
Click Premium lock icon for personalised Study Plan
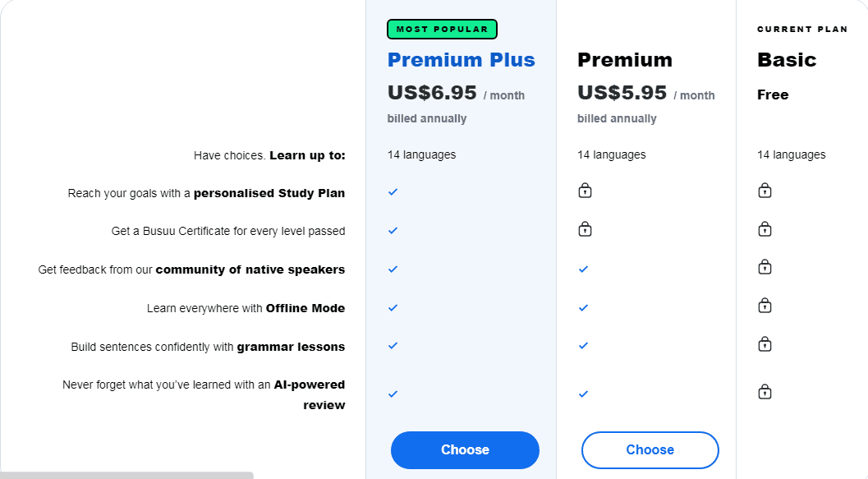click(585, 191)
